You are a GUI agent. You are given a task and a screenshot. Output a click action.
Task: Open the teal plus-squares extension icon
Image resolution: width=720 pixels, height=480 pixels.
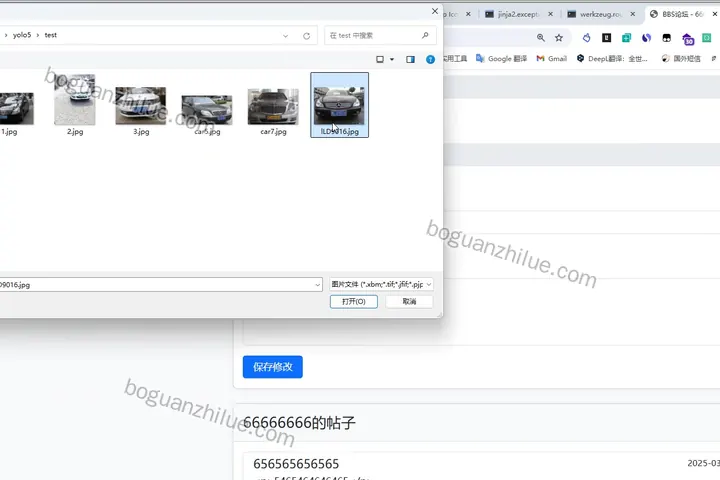point(626,38)
